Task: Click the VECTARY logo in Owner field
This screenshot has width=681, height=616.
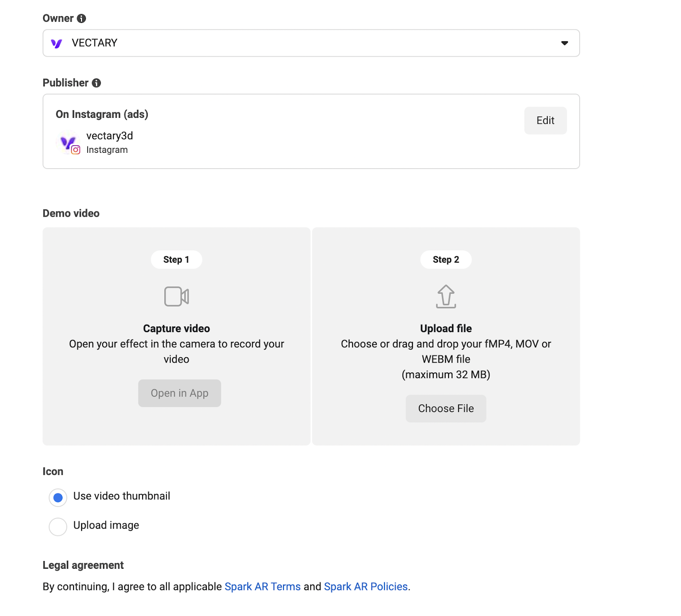Action: (x=57, y=43)
